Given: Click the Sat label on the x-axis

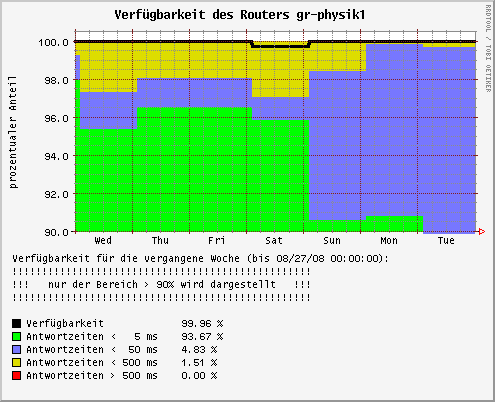Looking at the screenshot, I should click(274, 240).
